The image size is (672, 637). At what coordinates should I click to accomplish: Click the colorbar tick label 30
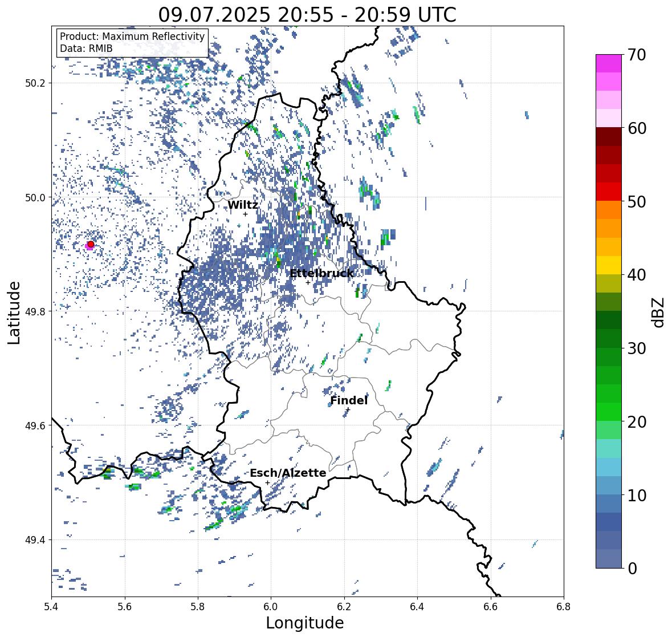point(637,348)
